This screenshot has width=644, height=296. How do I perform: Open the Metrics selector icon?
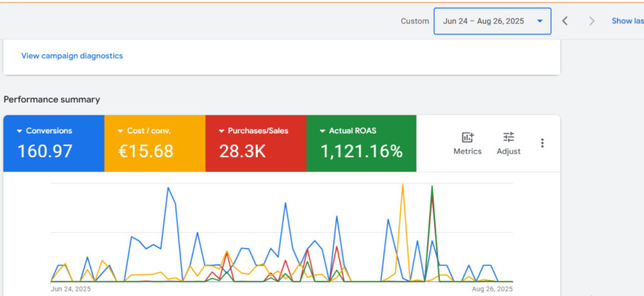coord(467,137)
